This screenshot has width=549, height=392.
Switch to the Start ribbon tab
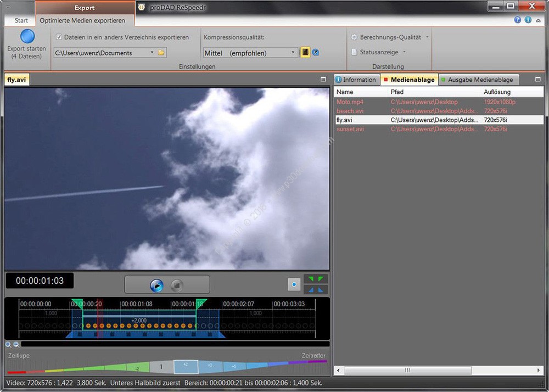pos(21,20)
